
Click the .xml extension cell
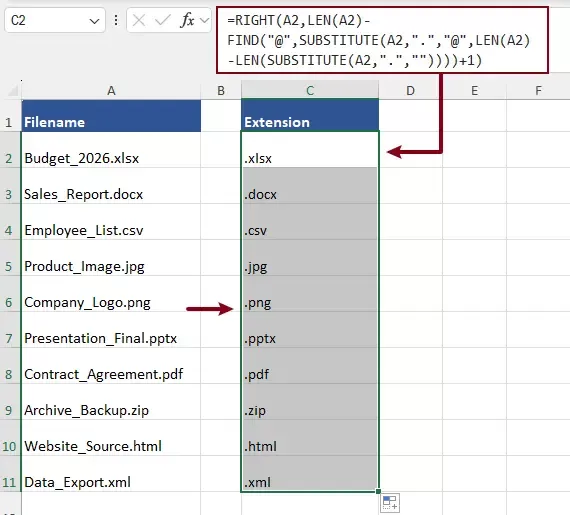click(310, 474)
